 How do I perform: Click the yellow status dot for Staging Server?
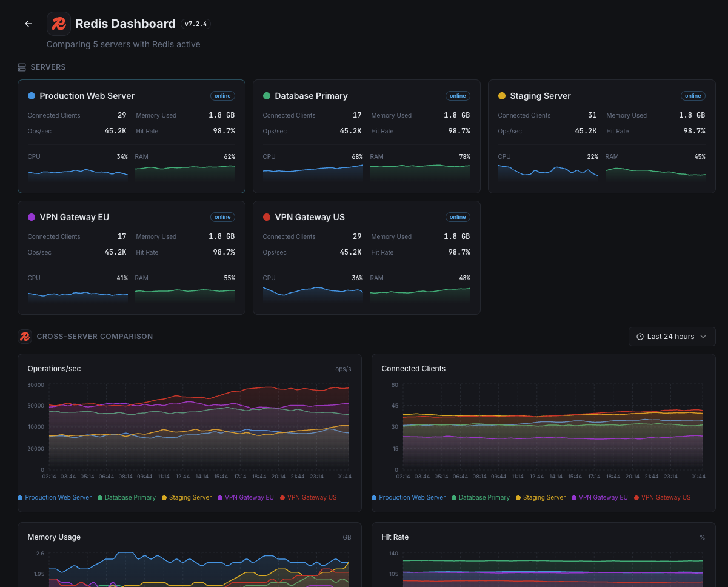[x=503, y=95]
